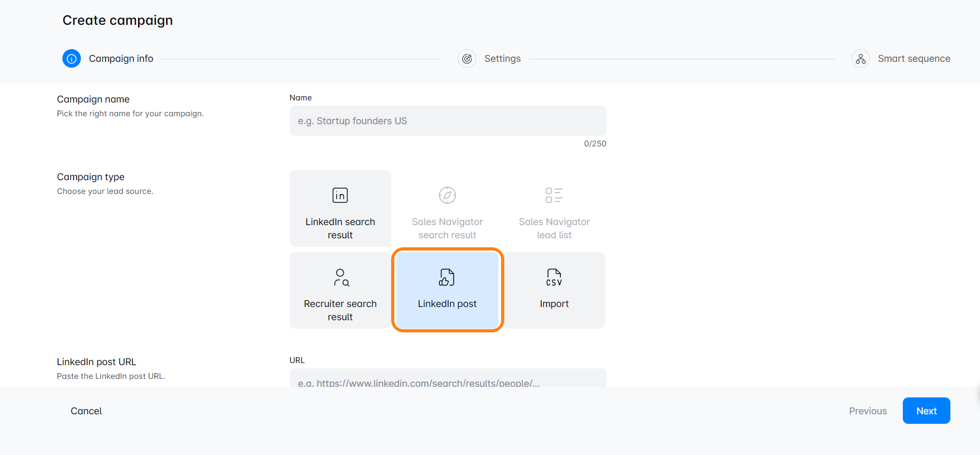Screen dimensions: 980x455
Task: Click the Settings target step icon
Action: 467,59
